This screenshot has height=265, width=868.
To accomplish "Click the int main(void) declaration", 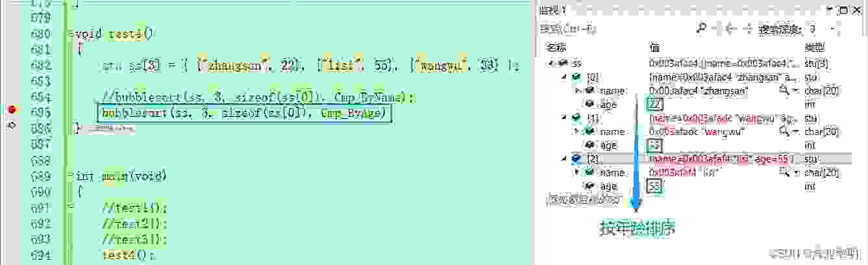I will [x=121, y=175].
